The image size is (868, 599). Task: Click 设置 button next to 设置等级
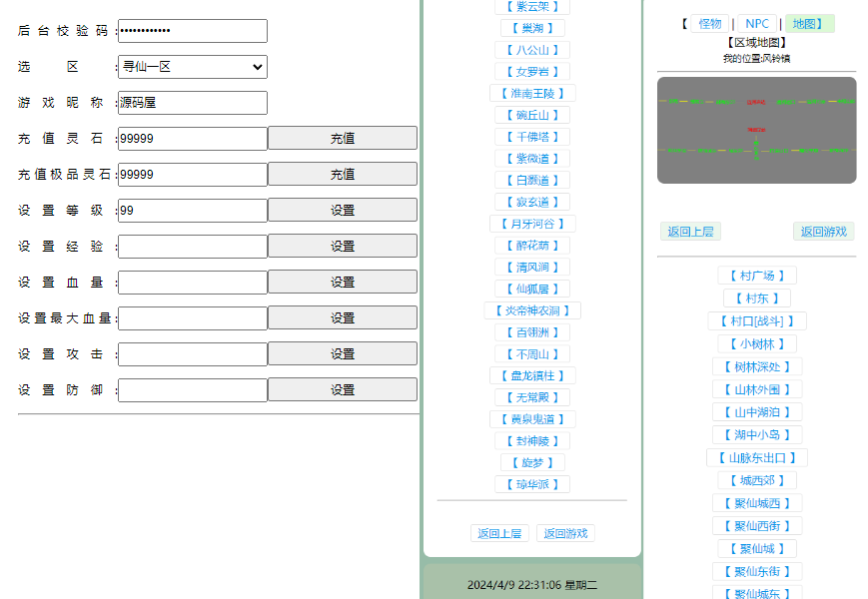point(343,211)
